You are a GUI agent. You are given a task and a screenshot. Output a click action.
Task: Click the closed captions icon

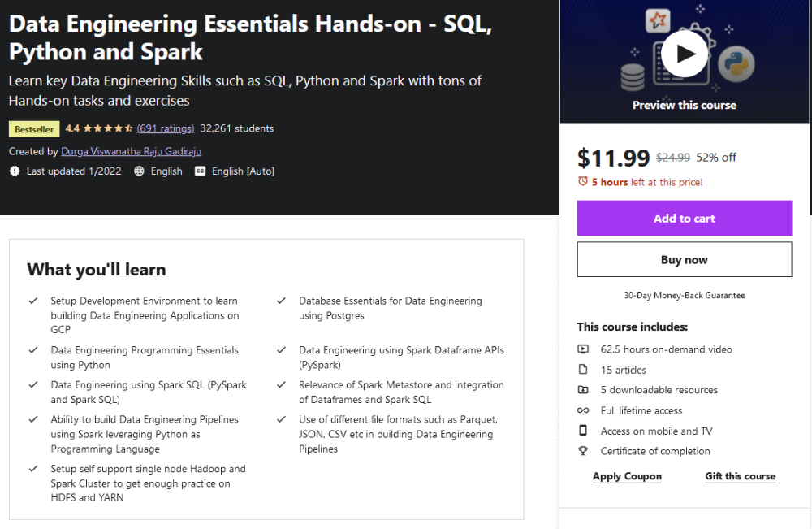click(x=201, y=171)
